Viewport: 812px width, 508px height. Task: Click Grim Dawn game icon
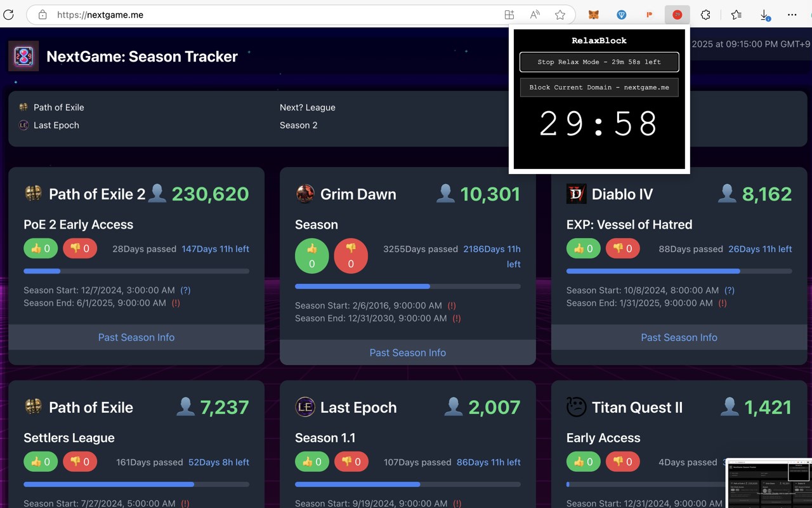point(305,194)
